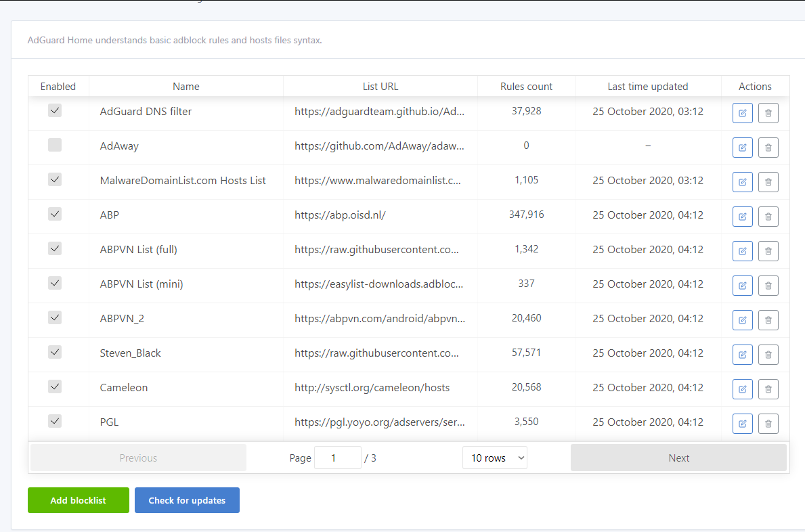Click the https://github.com/AdAway URL cell
The image size is (805, 532).
click(x=379, y=146)
